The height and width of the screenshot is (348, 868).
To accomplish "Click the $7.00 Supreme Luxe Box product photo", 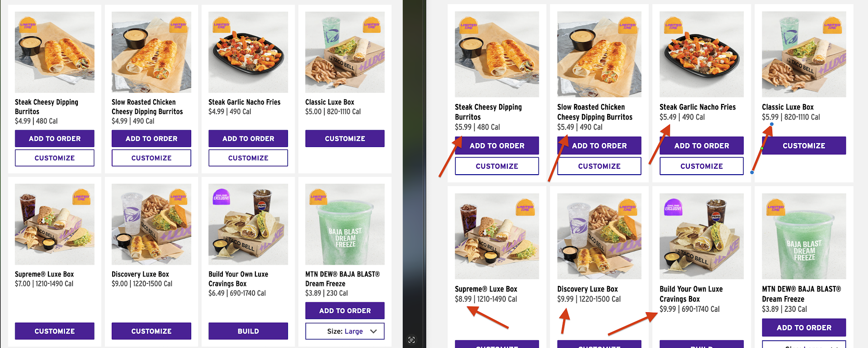I will click(x=55, y=224).
